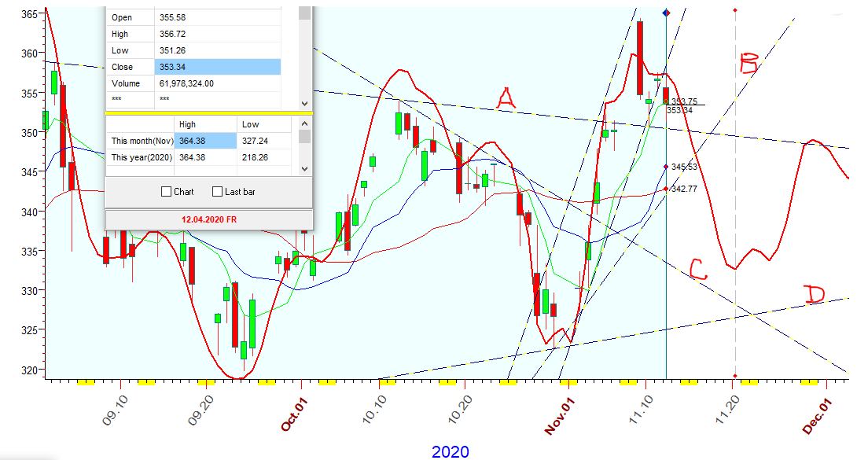The height and width of the screenshot is (460, 868).
Task: Click the green circle marker at 353.75
Action: [x=666, y=101]
